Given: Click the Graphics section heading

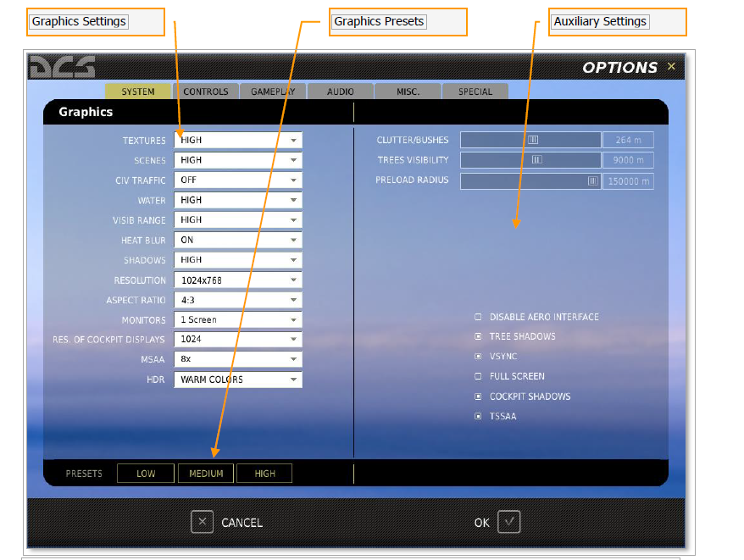Looking at the screenshot, I should (x=86, y=112).
